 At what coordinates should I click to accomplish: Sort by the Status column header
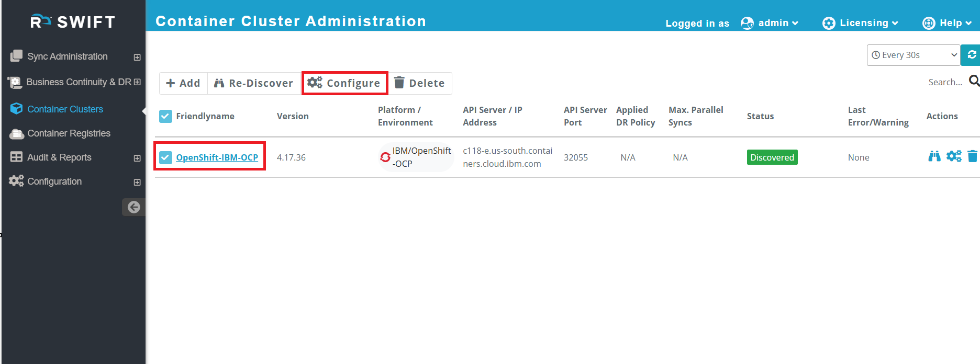[760, 116]
